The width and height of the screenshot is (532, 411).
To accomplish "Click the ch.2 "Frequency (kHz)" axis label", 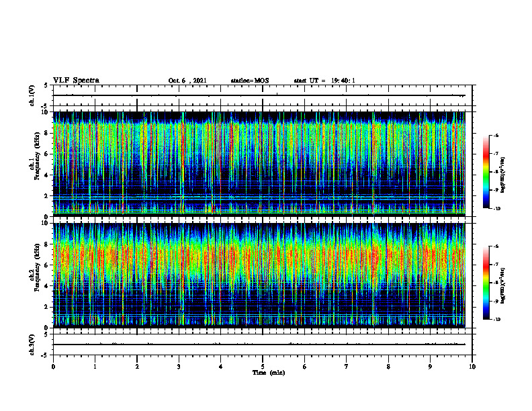I will (38, 268).
